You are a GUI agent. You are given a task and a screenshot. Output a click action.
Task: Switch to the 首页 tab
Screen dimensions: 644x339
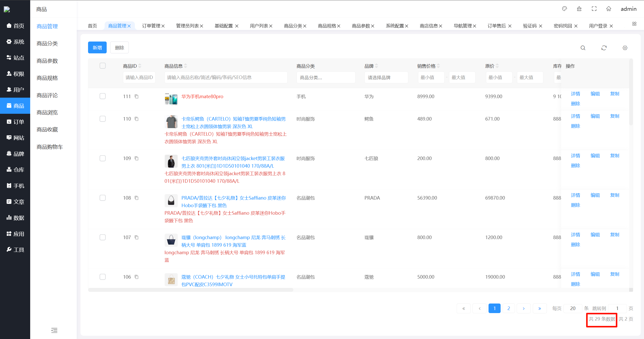pos(92,26)
